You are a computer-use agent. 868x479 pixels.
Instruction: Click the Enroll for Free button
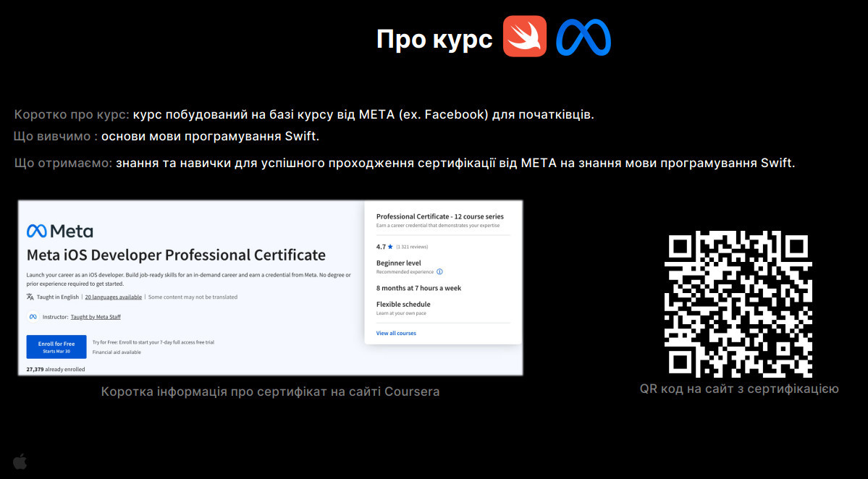56,347
